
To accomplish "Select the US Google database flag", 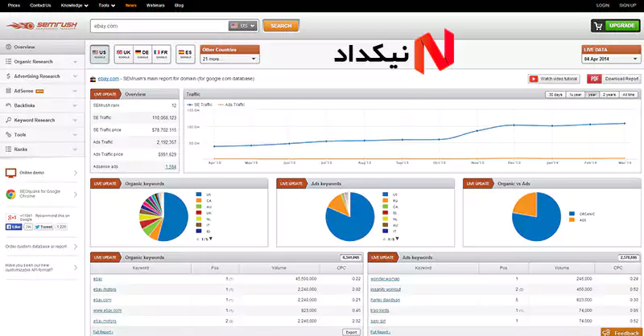I will (99, 54).
